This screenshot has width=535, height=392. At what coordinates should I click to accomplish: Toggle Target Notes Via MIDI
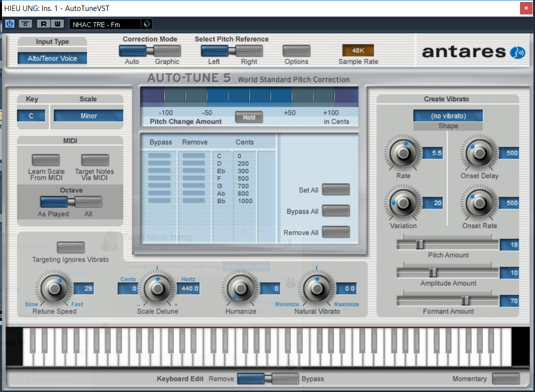pos(95,160)
